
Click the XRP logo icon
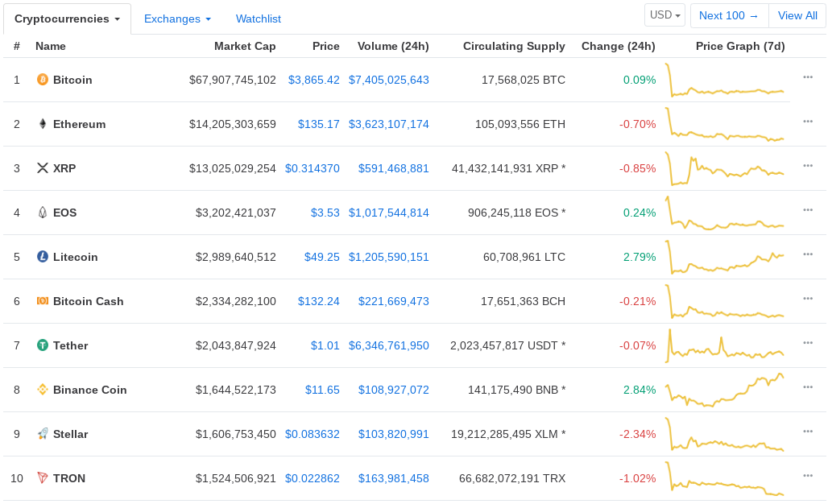[x=42, y=168]
